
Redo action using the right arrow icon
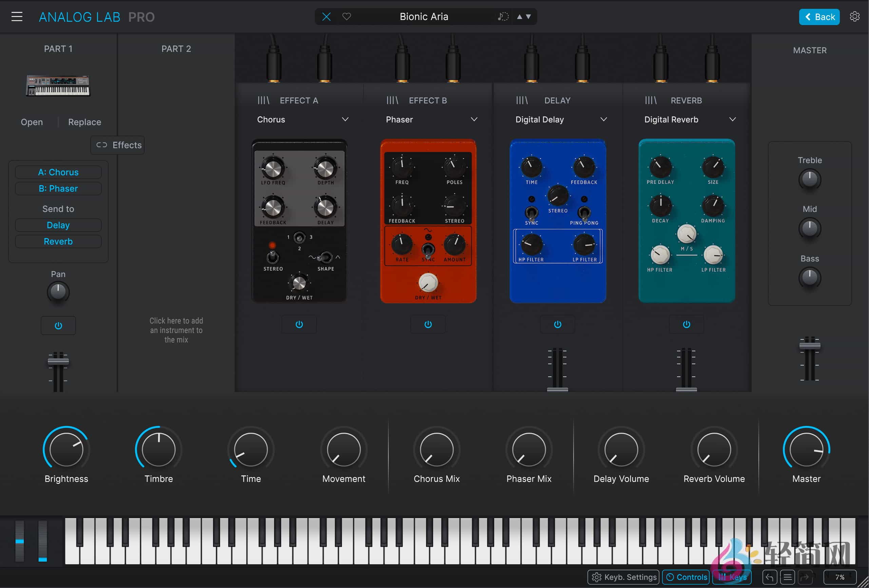click(x=805, y=577)
